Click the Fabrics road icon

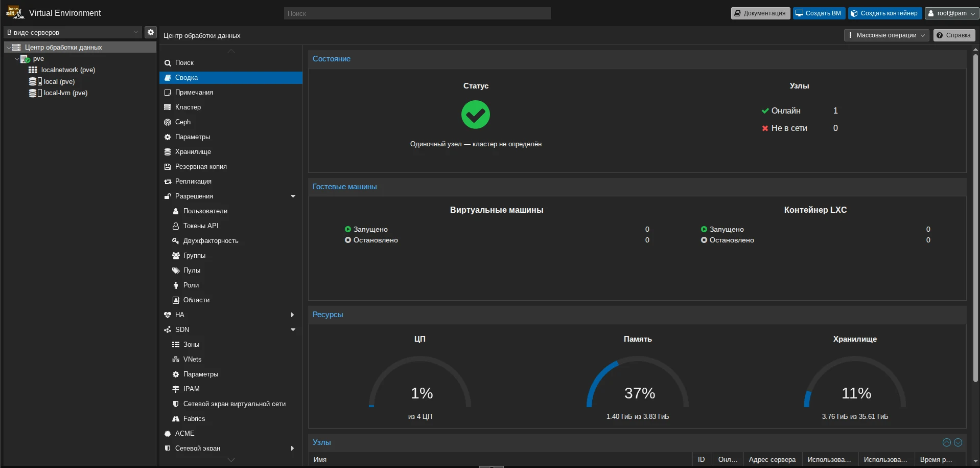pyautogui.click(x=176, y=419)
